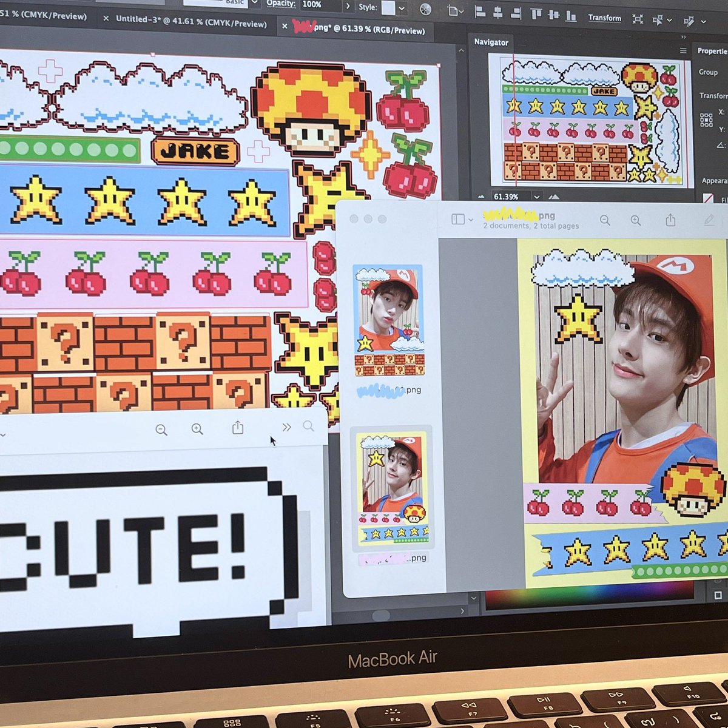This screenshot has height=728, width=728.
Task: Open select similar options dropdown arrow
Action: (669, 20)
